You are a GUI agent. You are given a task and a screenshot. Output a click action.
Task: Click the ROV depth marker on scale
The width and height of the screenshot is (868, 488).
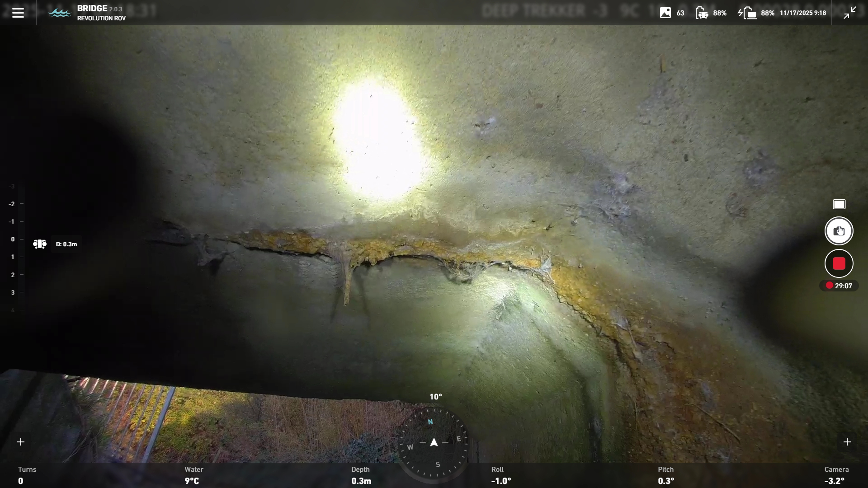point(40,244)
